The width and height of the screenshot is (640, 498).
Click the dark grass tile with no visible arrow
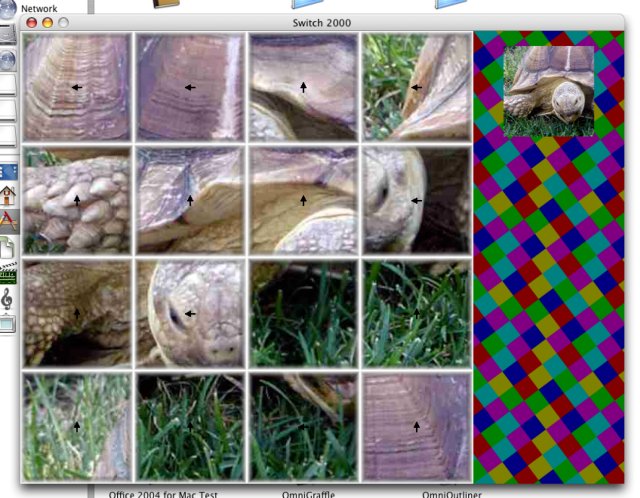click(x=303, y=313)
